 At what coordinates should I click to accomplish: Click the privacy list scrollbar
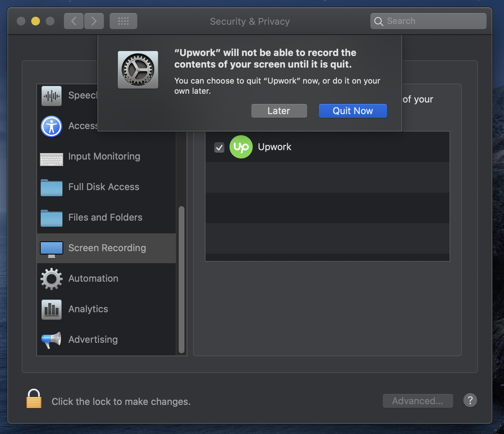coord(182,279)
